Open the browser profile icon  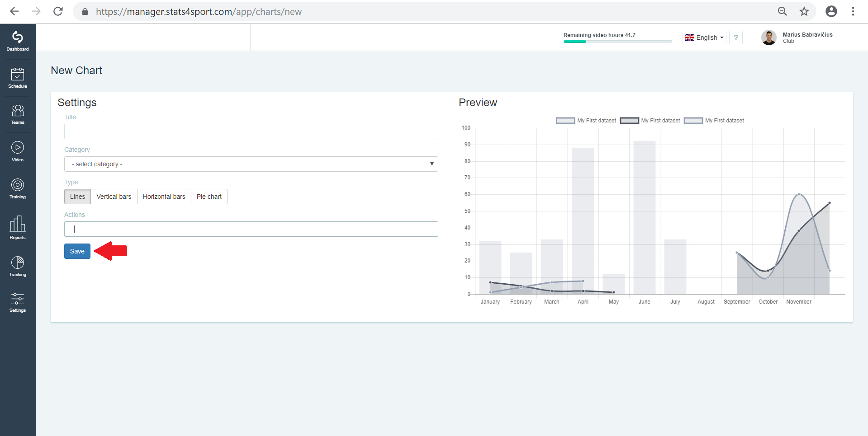click(831, 11)
